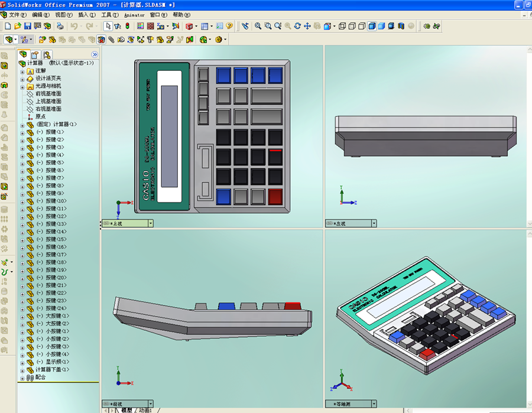The width and height of the screenshot is (532, 413).
Task: Switch display to Hidden Lines Visible
Action: pos(352,26)
